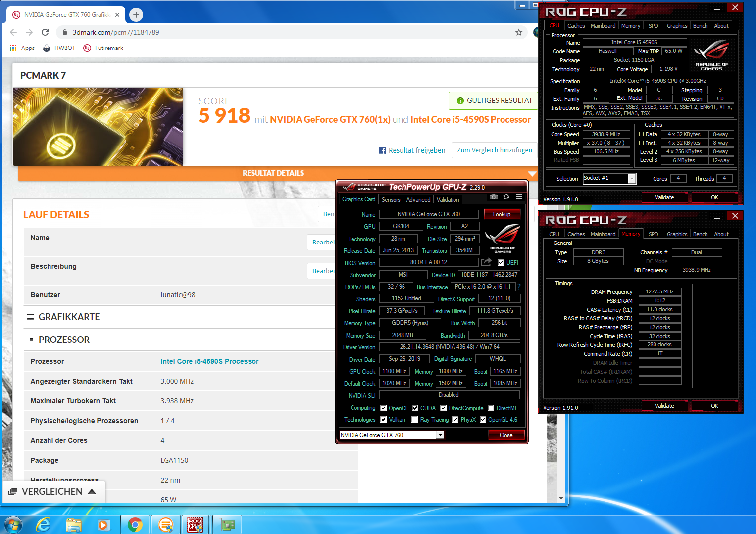Viewport: 756px width, 534px height.
Task: Open the HWBOT bookmark
Action: 59,48
